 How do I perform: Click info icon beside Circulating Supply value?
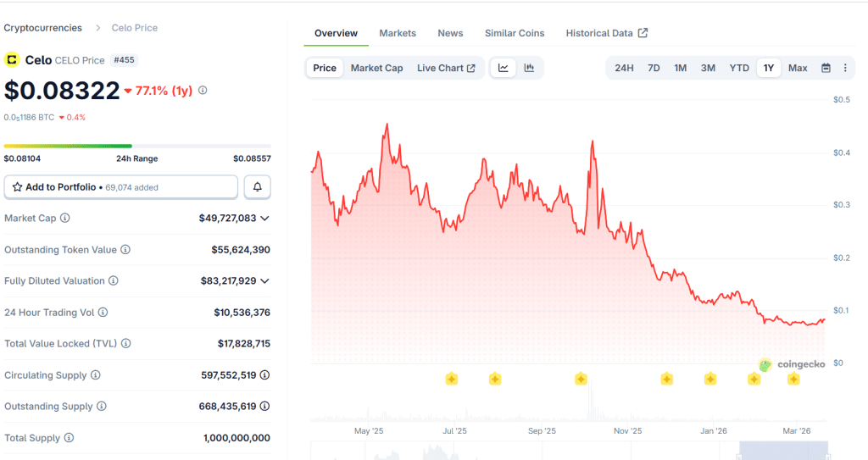[x=265, y=375]
